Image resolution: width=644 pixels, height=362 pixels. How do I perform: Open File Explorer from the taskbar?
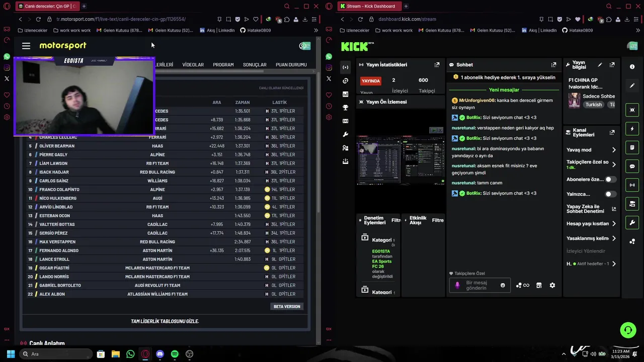tap(116, 354)
